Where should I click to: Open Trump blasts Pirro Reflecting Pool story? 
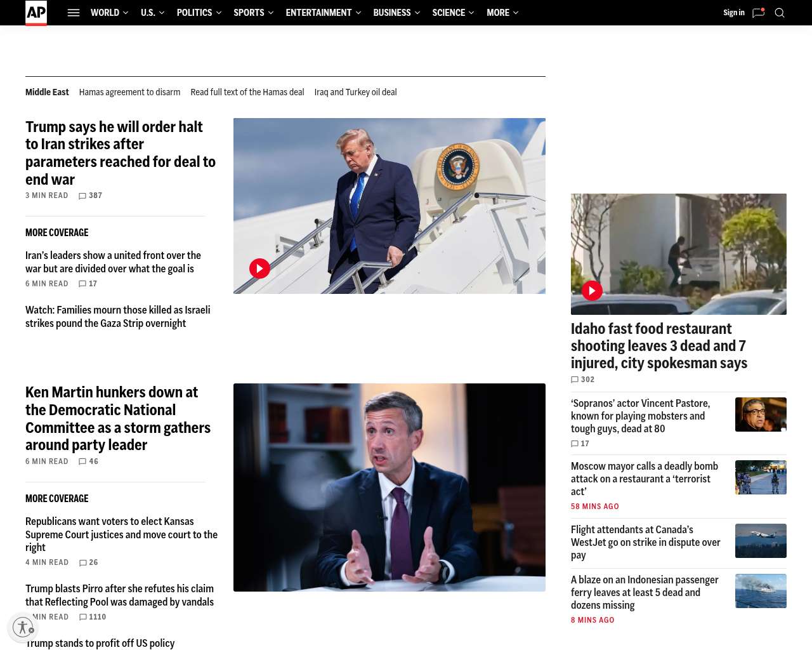pyautogui.click(x=119, y=595)
